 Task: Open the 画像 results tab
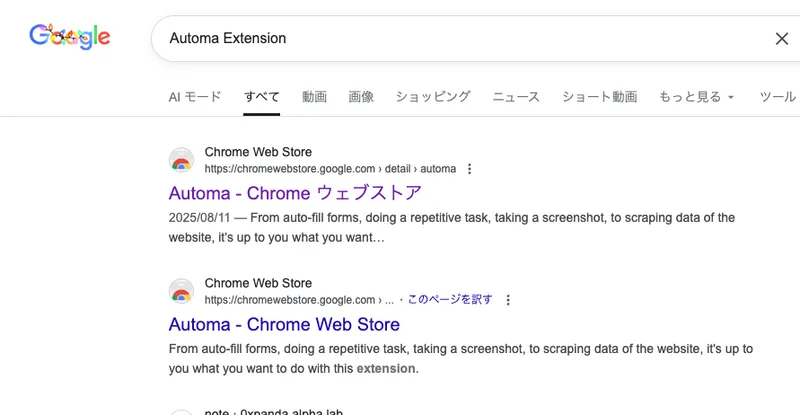tap(361, 97)
